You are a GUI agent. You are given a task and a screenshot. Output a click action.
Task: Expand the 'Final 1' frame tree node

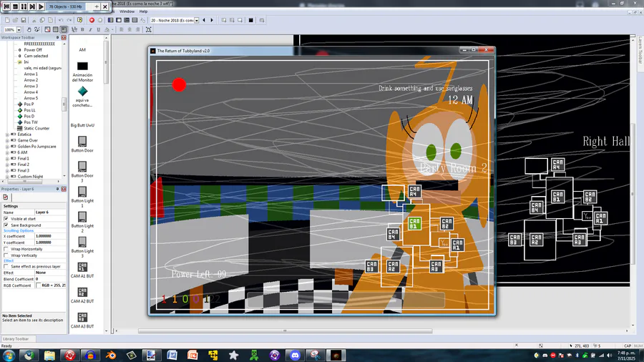(7, 158)
